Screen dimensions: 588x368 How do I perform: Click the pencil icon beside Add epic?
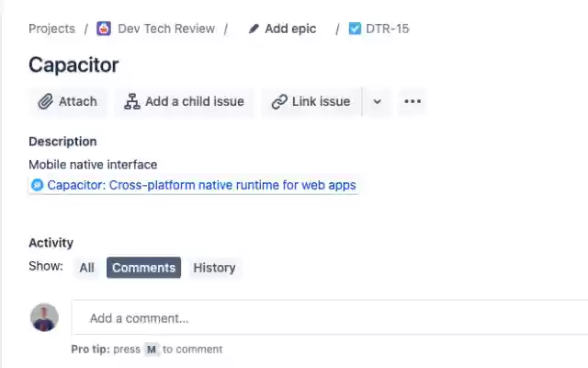[x=254, y=29]
